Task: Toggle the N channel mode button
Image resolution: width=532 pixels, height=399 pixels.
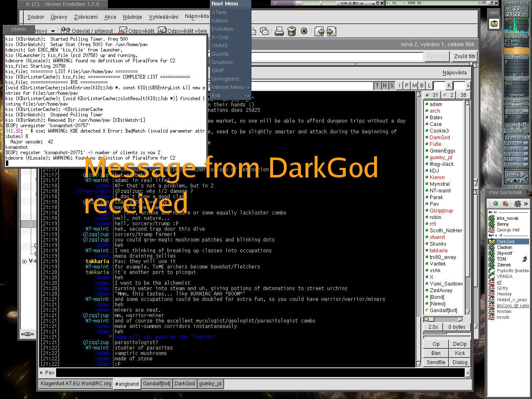Action: [384, 86]
